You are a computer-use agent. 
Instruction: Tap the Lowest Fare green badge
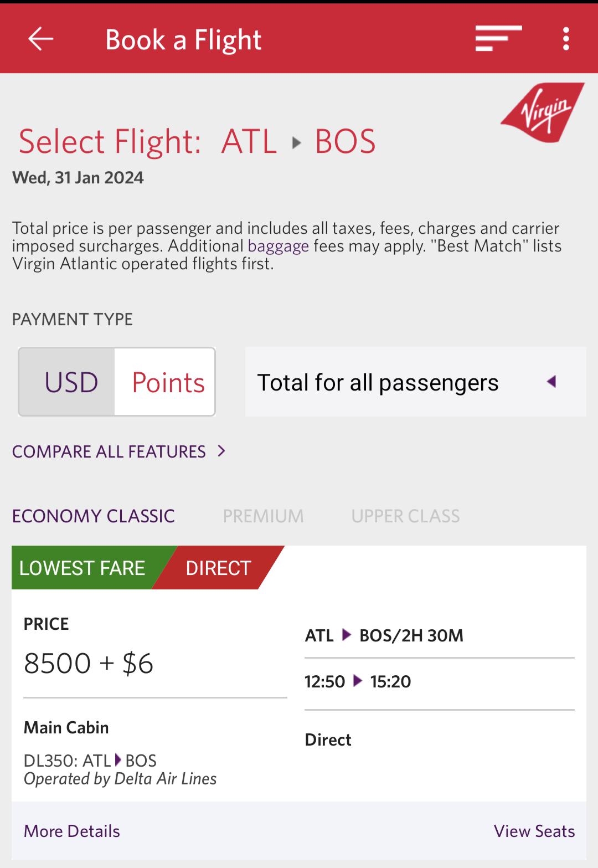82,568
